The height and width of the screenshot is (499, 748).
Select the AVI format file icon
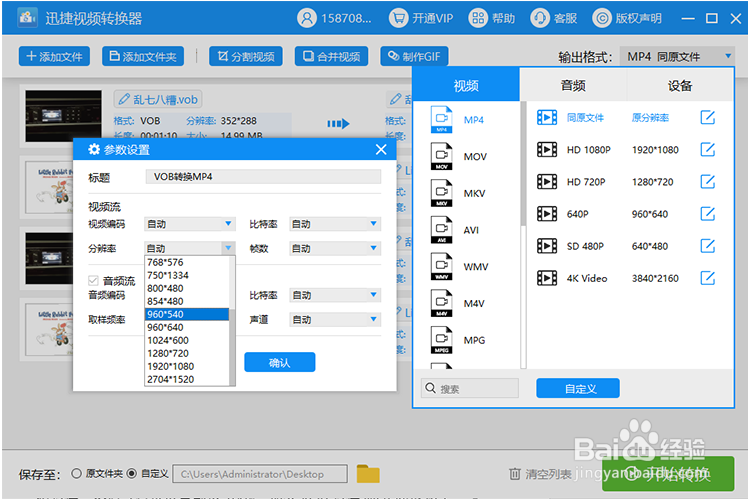(441, 229)
